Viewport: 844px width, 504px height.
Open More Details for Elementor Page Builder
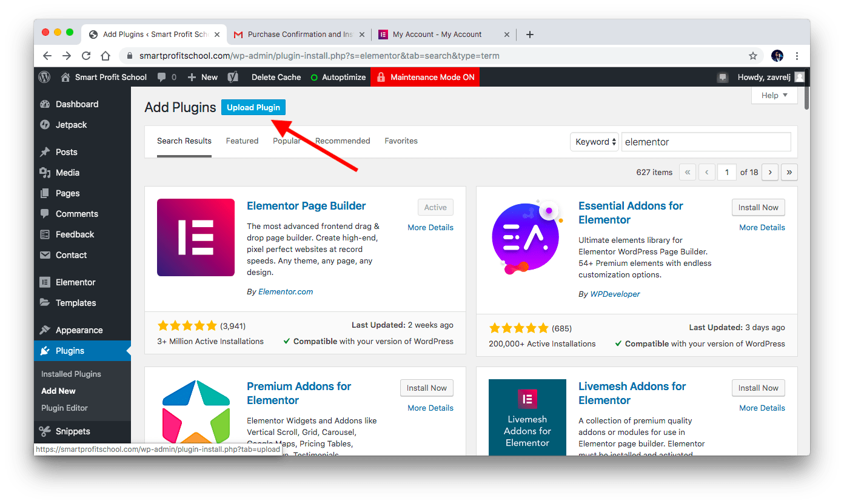[x=430, y=227]
